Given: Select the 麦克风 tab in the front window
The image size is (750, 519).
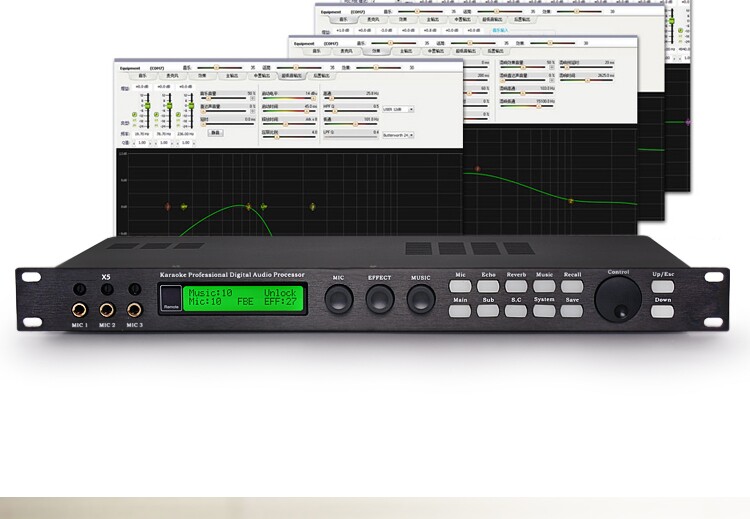Looking at the screenshot, I should click(x=172, y=76).
